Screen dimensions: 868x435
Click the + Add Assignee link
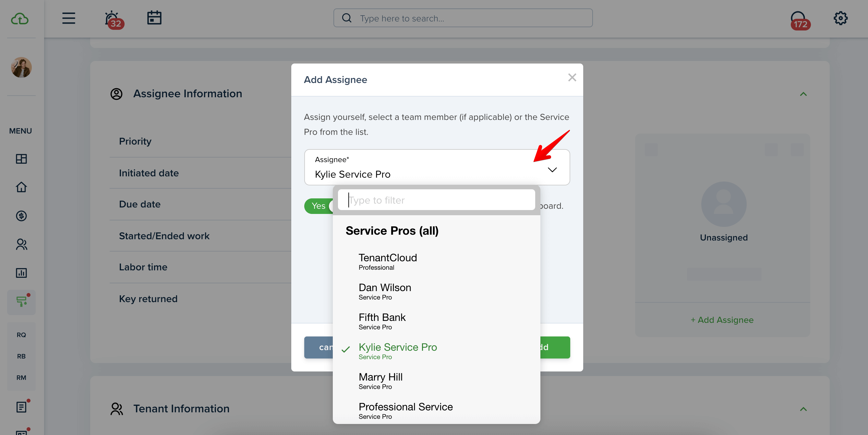click(x=722, y=320)
